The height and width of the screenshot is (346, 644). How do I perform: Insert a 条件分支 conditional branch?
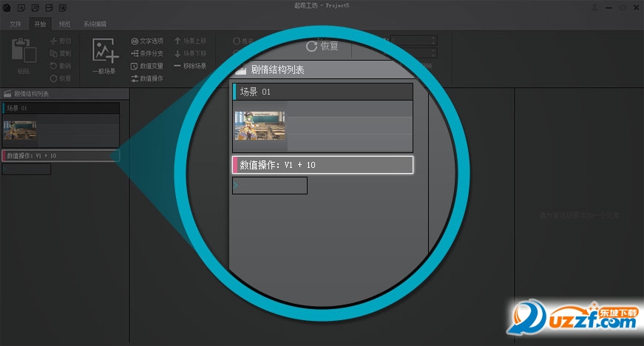147,53
